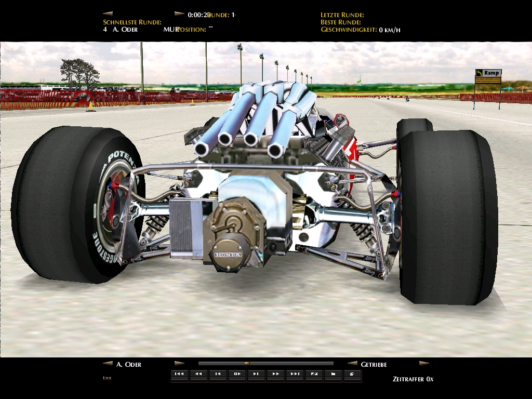The image size is (532, 399).
Task: Switch to previous camera left of Getriebe
Action: (352, 364)
